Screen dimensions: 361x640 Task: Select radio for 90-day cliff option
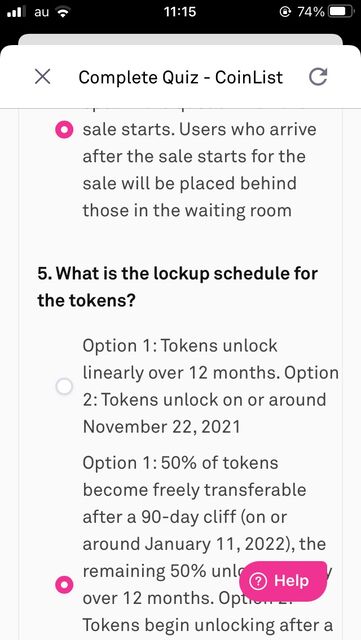[64, 585]
